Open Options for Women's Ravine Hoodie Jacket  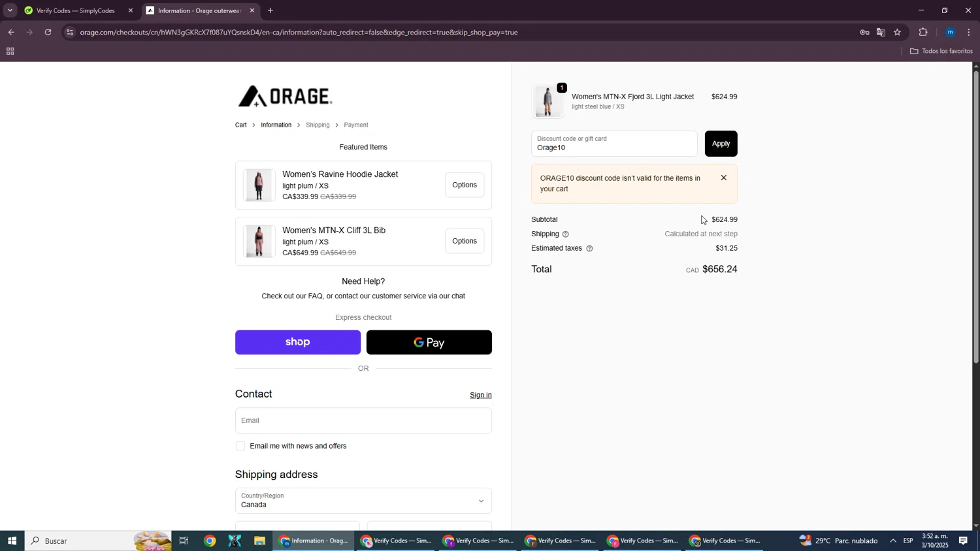[x=465, y=185]
